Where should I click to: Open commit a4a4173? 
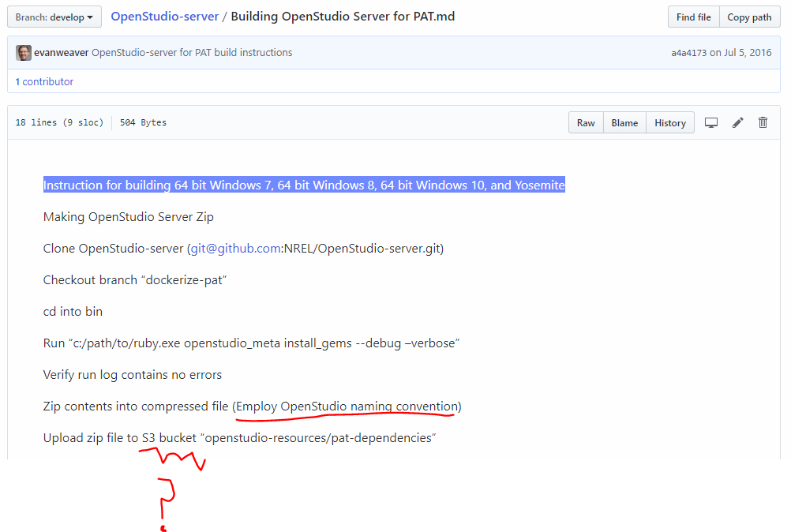[x=688, y=53]
